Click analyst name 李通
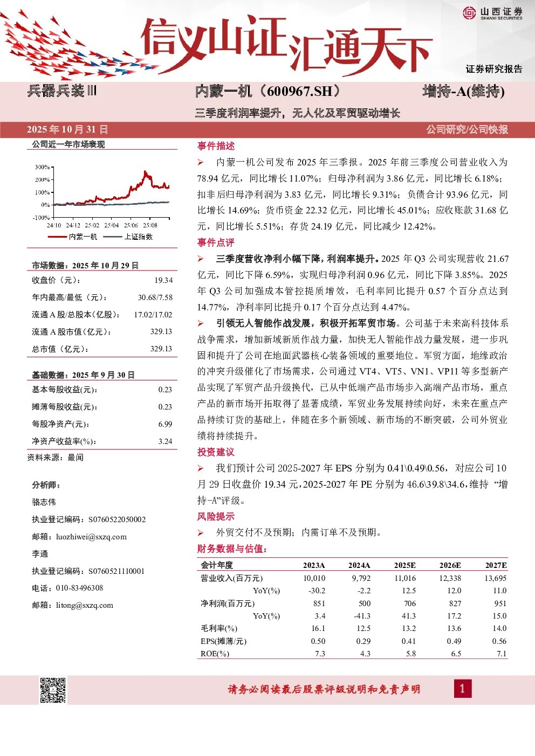 tap(40, 554)
